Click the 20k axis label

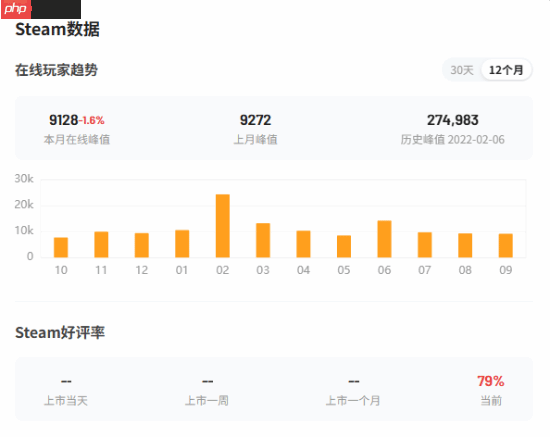tap(24, 204)
